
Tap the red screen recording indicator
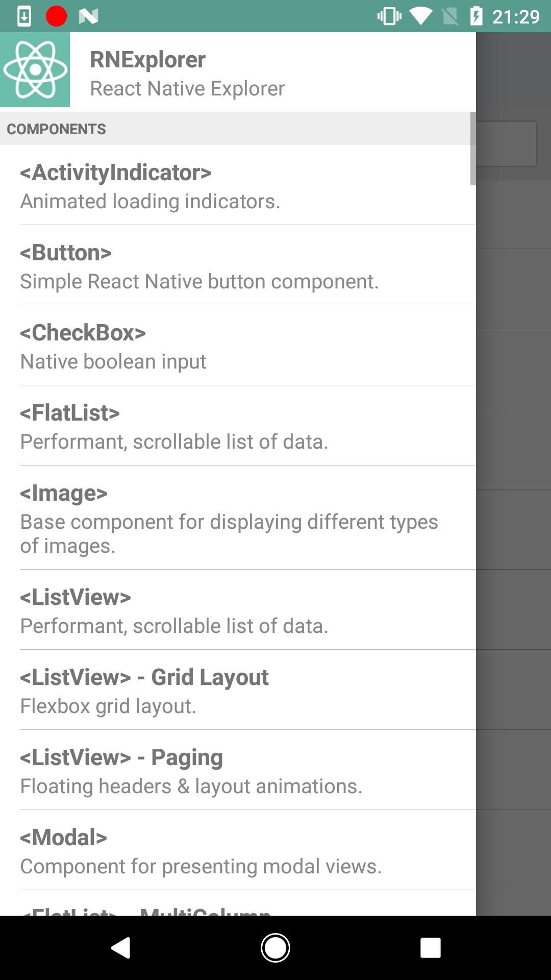click(56, 16)
